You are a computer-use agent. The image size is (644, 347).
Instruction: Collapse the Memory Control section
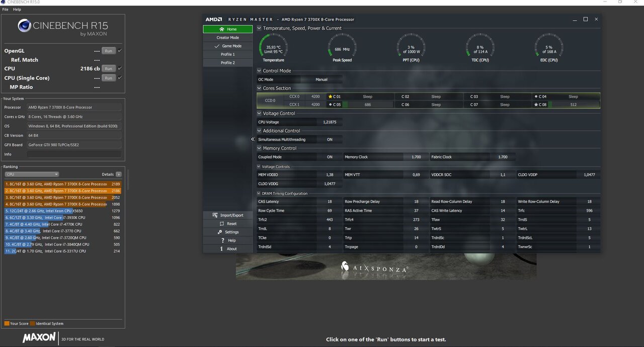click(259, 148)
